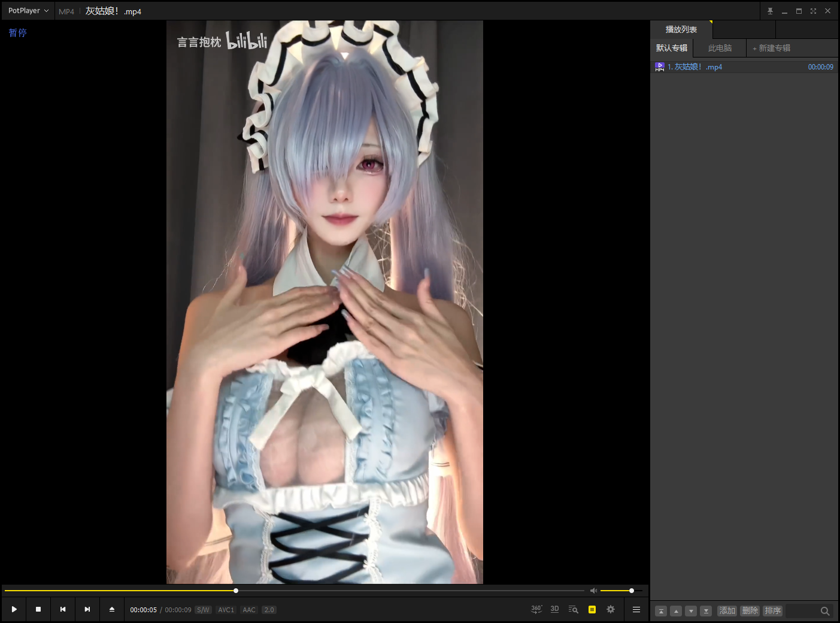Image resolution: width=840 pixels, height=623 pixels.
Task: Toggle the yellow playlist panel button
Action: coord(592,609)
